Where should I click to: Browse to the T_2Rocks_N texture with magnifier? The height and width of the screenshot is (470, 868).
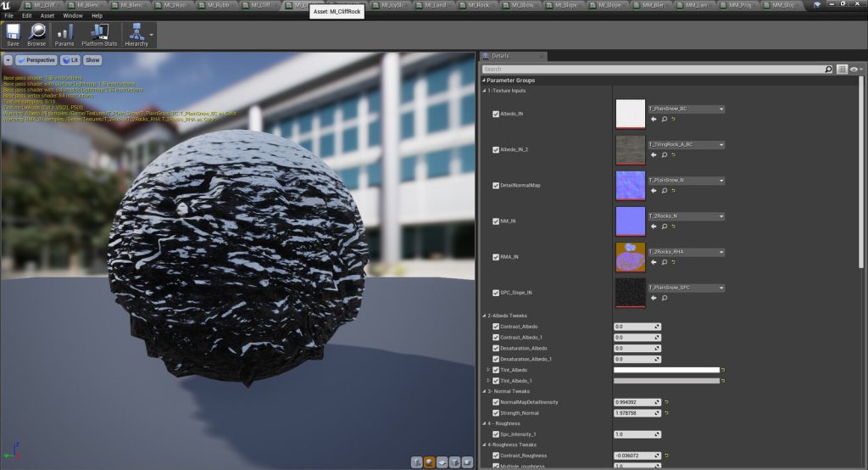click(664, 227)
